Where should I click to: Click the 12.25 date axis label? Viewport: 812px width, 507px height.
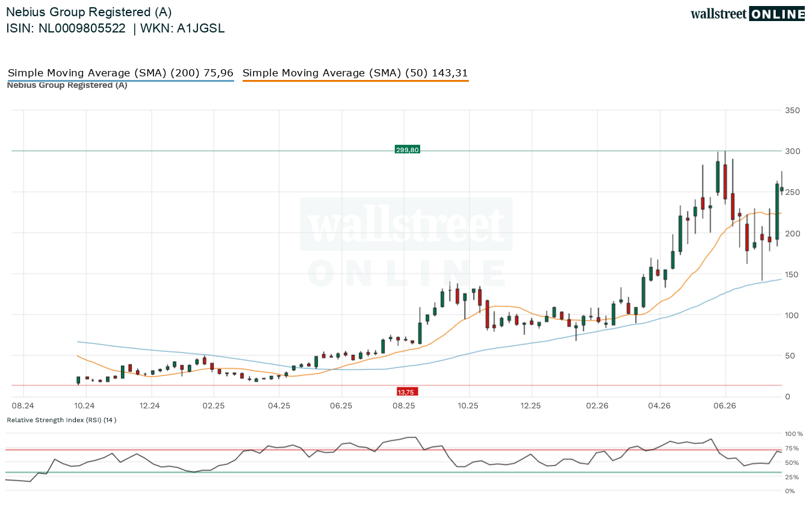pos(531,406)
